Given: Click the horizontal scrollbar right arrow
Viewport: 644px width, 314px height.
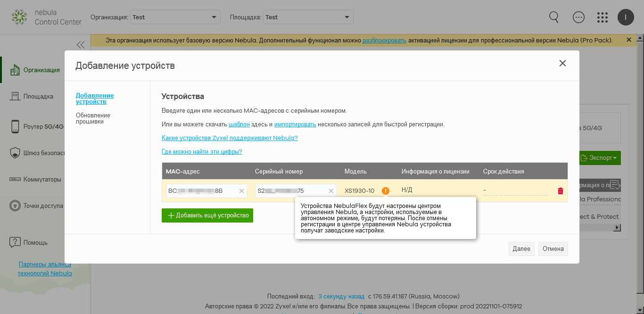Looking at the screenshot, I should coord(617,228).
